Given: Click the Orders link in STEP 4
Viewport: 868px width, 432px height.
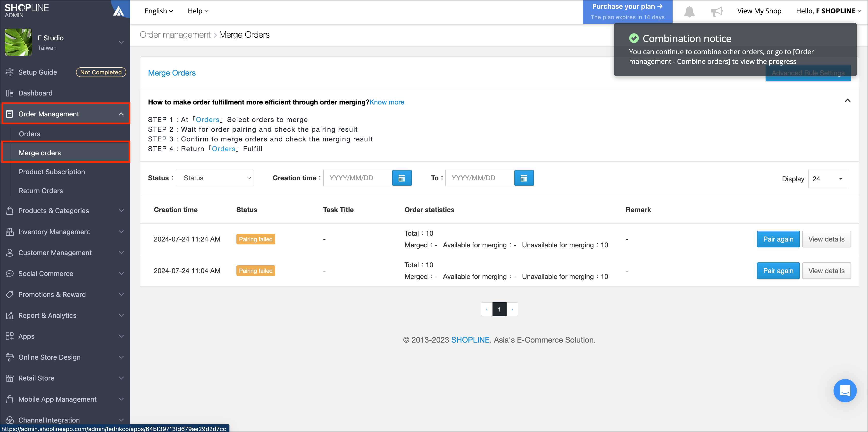Looking at the screenshot, I should coord(223,149).
